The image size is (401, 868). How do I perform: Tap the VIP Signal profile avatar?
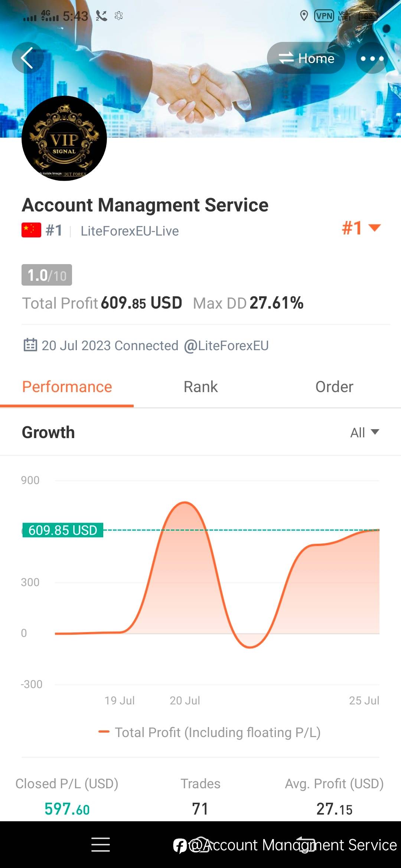[x=64, y=138]
